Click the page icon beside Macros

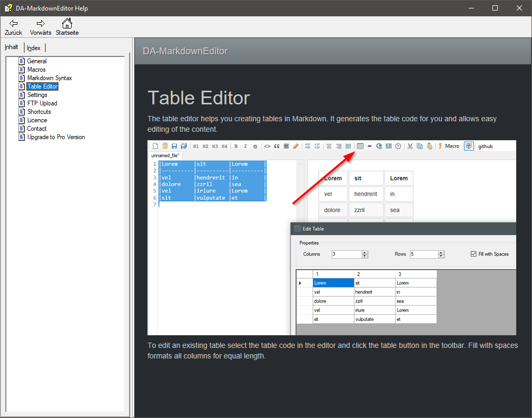(x=22, y=70)
